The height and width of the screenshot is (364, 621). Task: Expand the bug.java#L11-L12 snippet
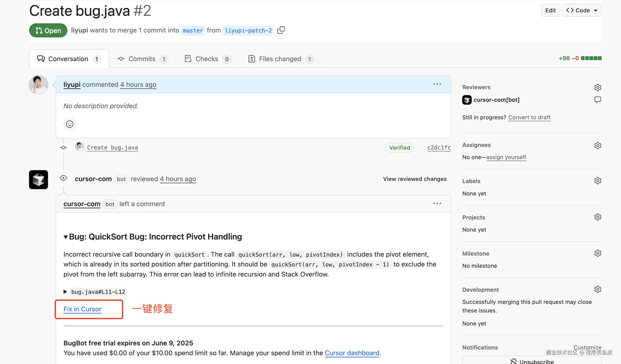[65, 291]
